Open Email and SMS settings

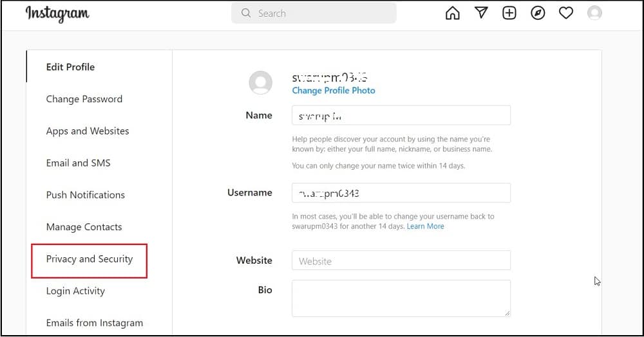click(78, 163)
